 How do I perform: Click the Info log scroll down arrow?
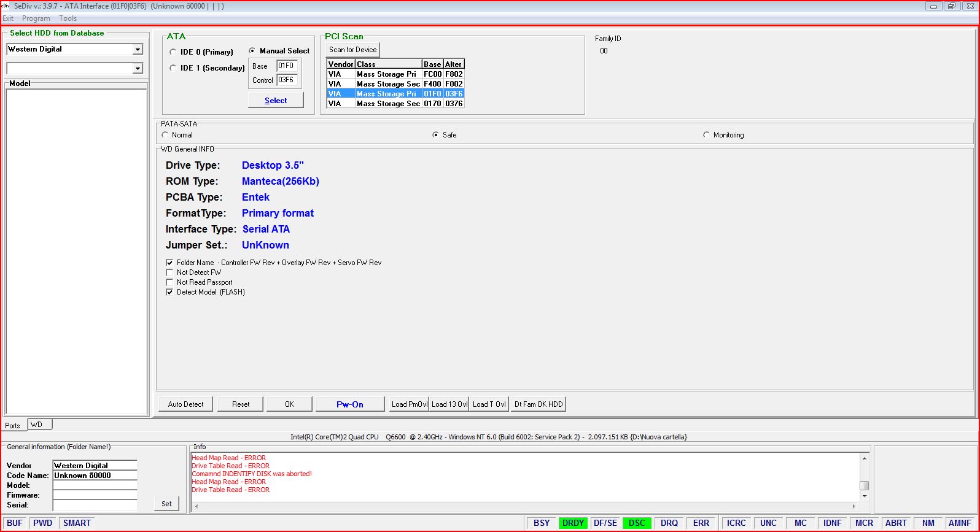(x=865, y=496)
